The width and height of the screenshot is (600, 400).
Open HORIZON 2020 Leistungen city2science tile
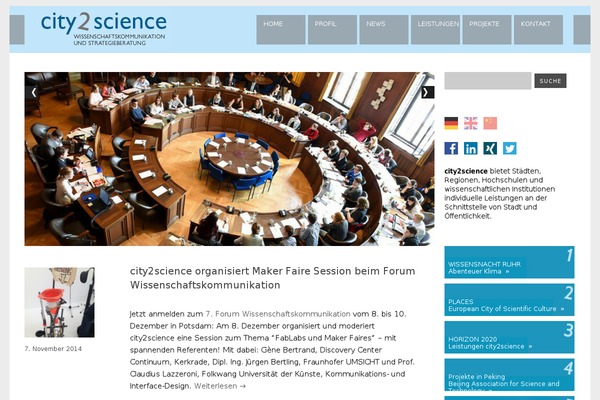(509, 337)
